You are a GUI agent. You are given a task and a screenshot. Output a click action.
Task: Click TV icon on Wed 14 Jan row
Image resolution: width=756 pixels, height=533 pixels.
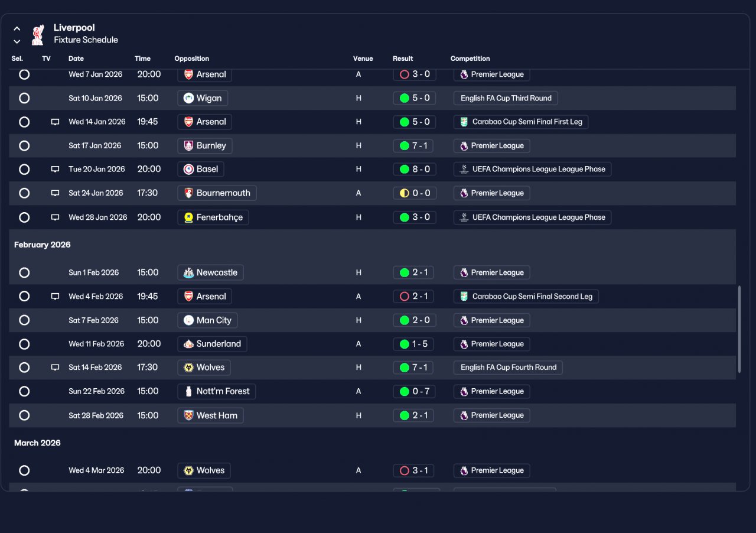tap(55, 122)
